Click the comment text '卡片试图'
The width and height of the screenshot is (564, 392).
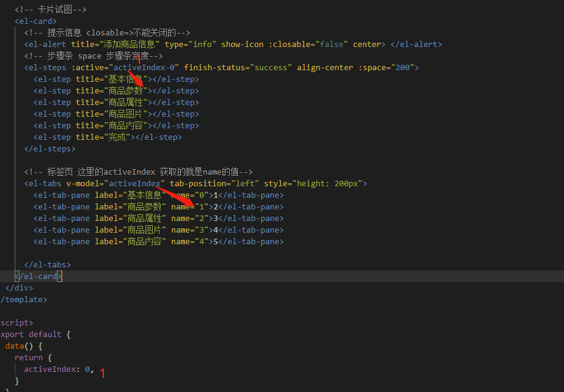(x=54, y=10)
